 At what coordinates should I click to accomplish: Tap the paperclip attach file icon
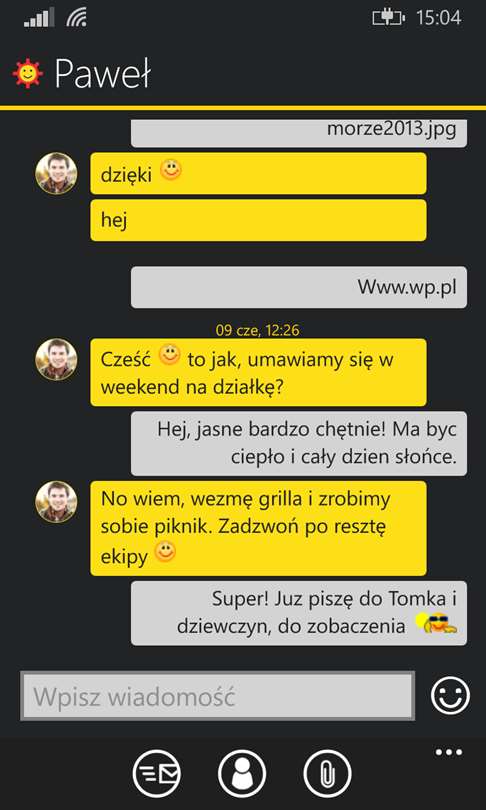point(327,773)
